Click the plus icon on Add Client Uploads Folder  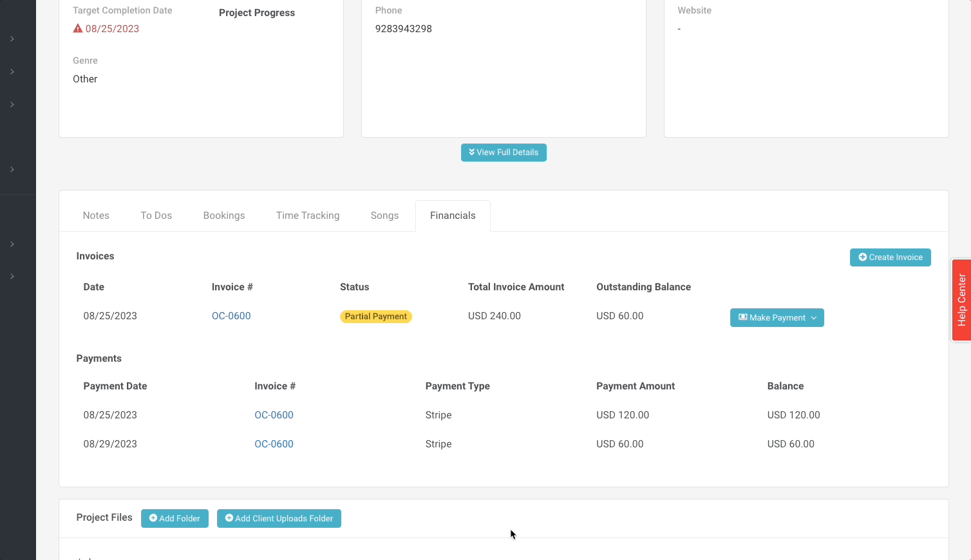pos(229,518)
